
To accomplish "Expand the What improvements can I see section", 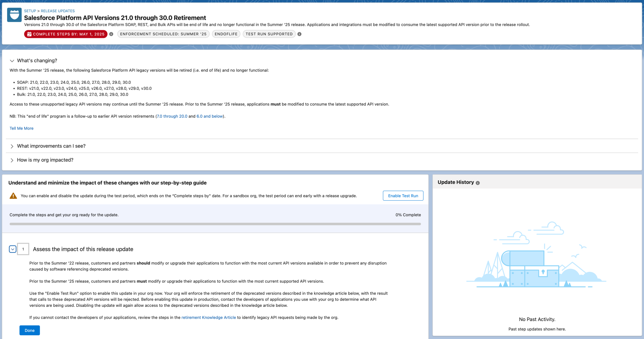I will [12, 146].
